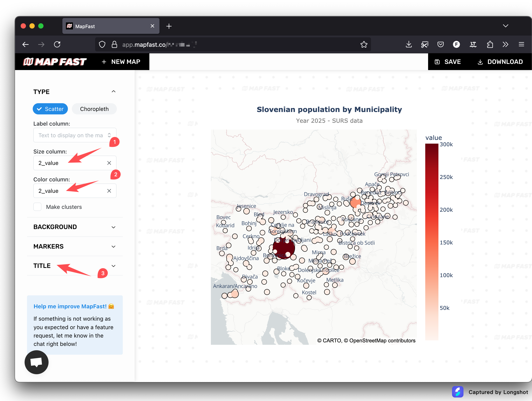Image resolution: width=532 pixels, height=401 pixels.
Task: Open the chat bubble widget
Action: point(36,362)
